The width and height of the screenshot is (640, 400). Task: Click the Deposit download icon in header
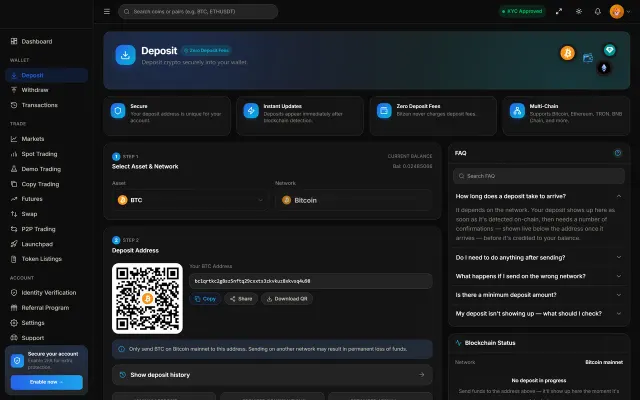125,55
